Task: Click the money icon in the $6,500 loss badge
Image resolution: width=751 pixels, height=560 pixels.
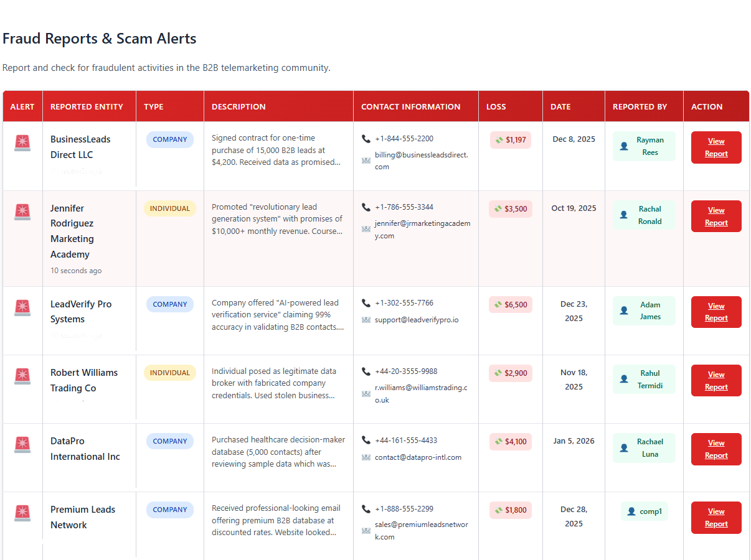Action: (x=498, y=304)
